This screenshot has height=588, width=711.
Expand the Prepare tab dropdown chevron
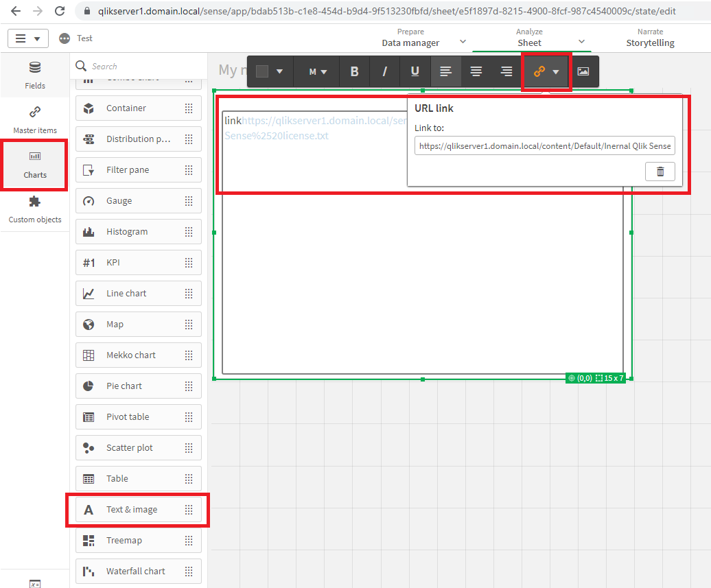coord(463,41)
